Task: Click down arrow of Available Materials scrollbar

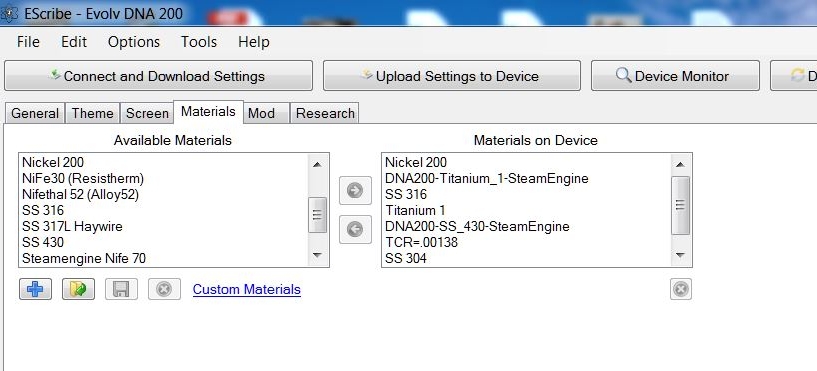Action: 317,255
